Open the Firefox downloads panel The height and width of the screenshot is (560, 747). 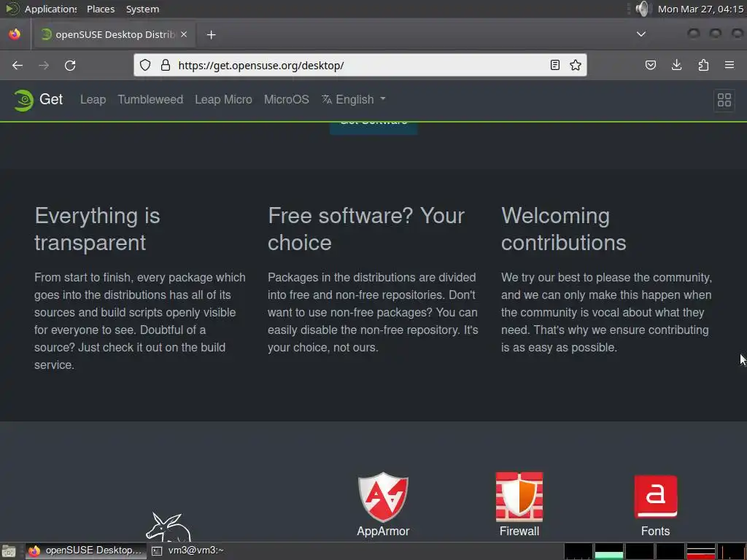coord(676,65)
